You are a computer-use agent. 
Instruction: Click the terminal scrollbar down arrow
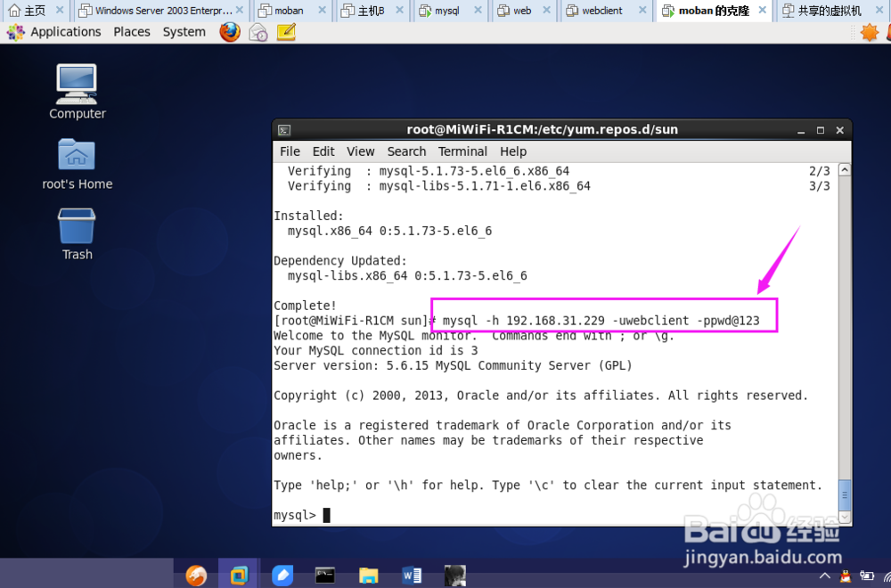(845, 517)
